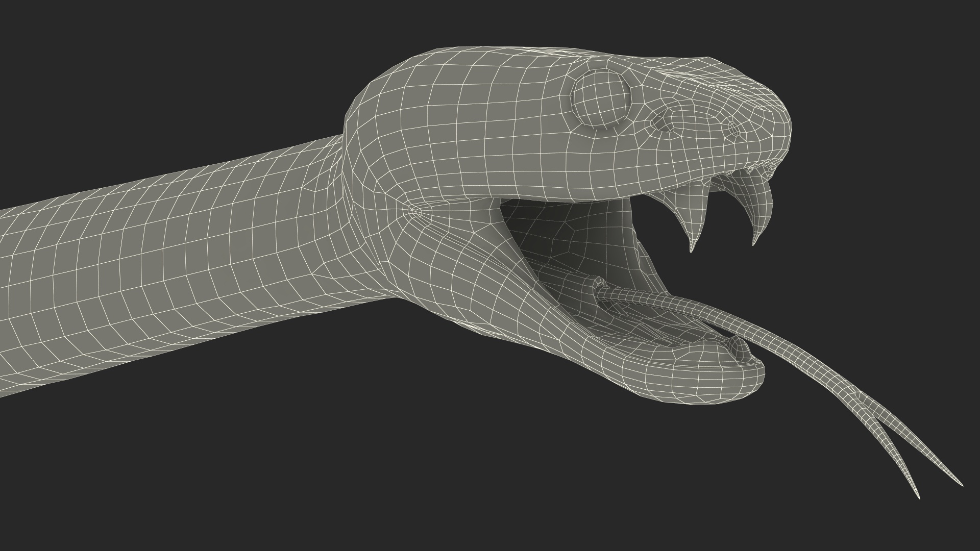Select the left front fang tip

(x=692, y=247)
